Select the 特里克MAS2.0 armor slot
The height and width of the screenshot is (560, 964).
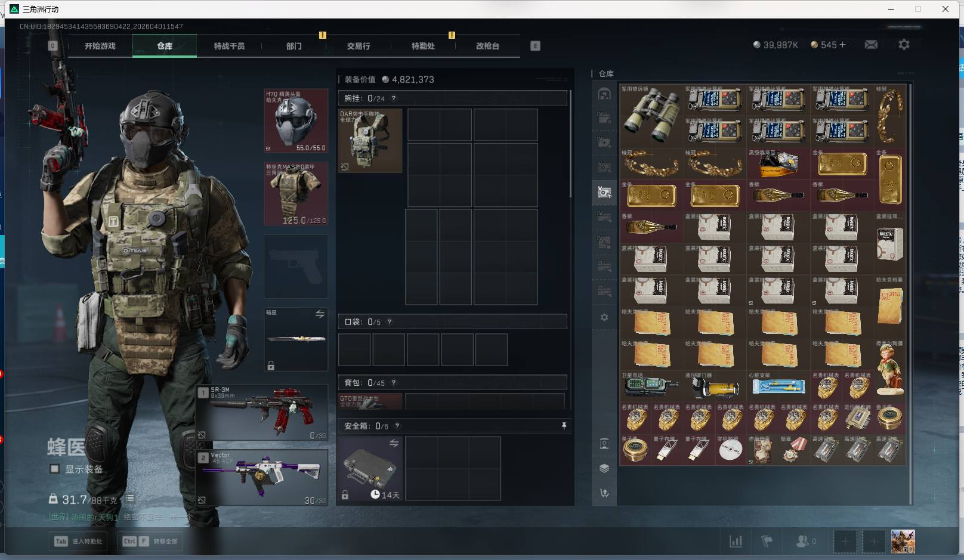296,194
